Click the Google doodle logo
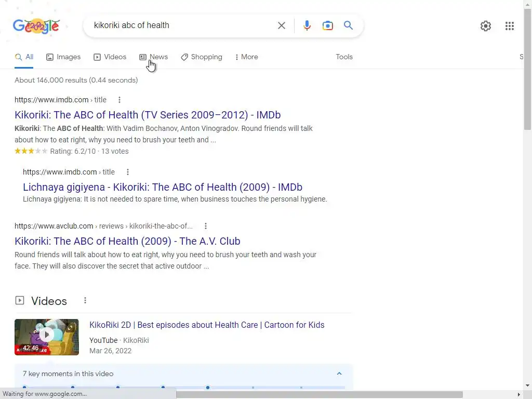This screenshot has width=532, height=399. tap(36, 26)
